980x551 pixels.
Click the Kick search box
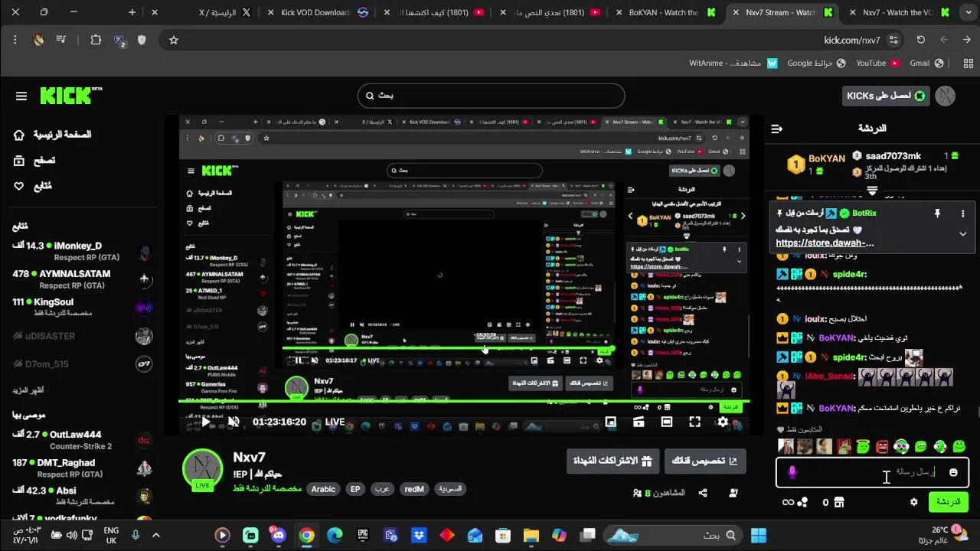point(491,96)
